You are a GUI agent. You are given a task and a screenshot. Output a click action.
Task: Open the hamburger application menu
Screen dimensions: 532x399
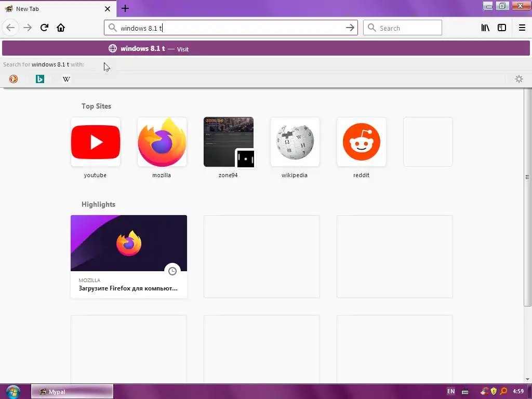tap(522, 28)
